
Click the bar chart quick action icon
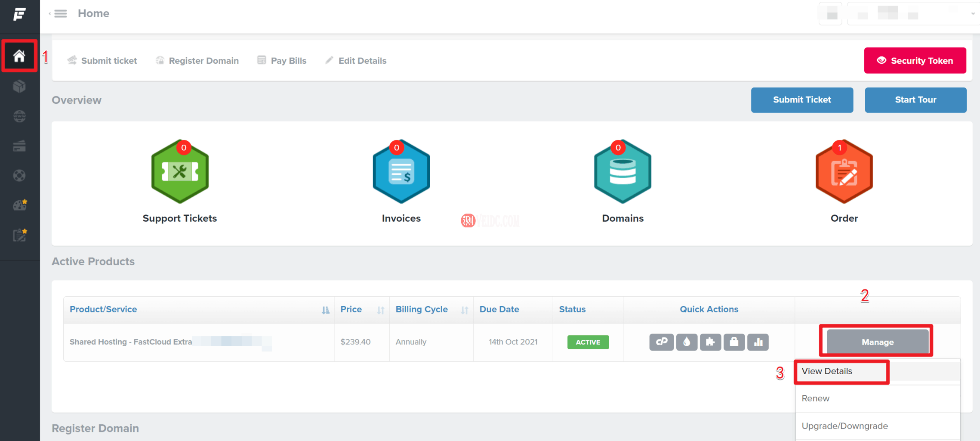[x=758, y=342]
